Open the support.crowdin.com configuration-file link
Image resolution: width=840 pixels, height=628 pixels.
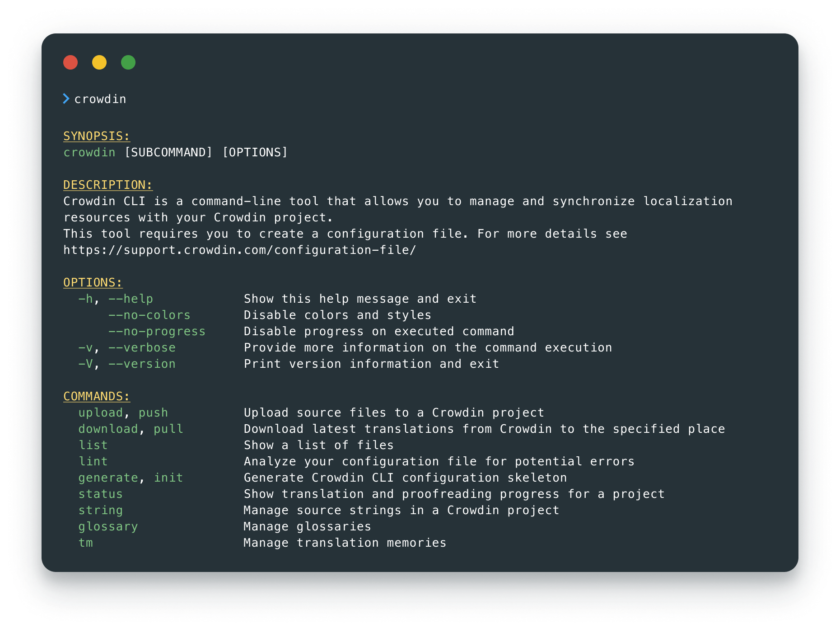coord(239,250)
